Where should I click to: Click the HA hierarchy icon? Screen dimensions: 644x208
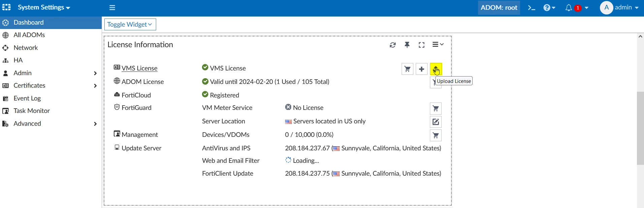pyautogui.click(x=5, y=61)
